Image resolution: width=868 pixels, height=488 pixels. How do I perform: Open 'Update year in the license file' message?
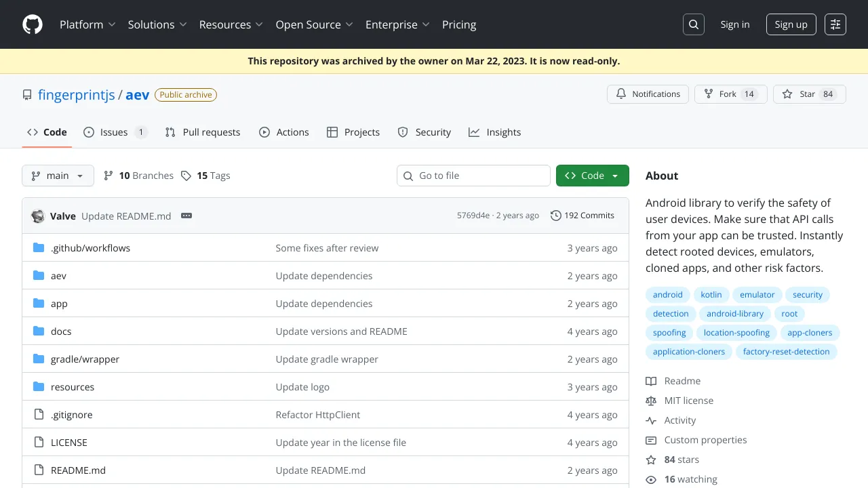point(341,443)
